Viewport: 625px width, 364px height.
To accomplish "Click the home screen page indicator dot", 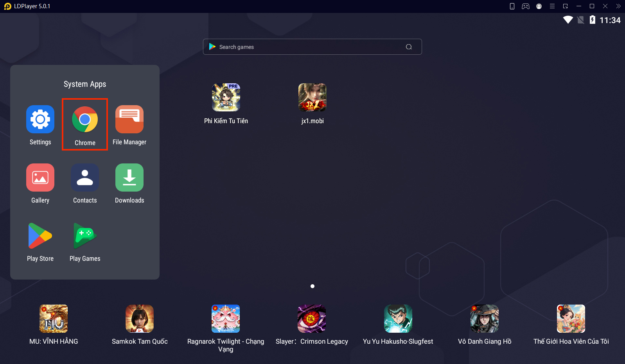I will 312,286.
